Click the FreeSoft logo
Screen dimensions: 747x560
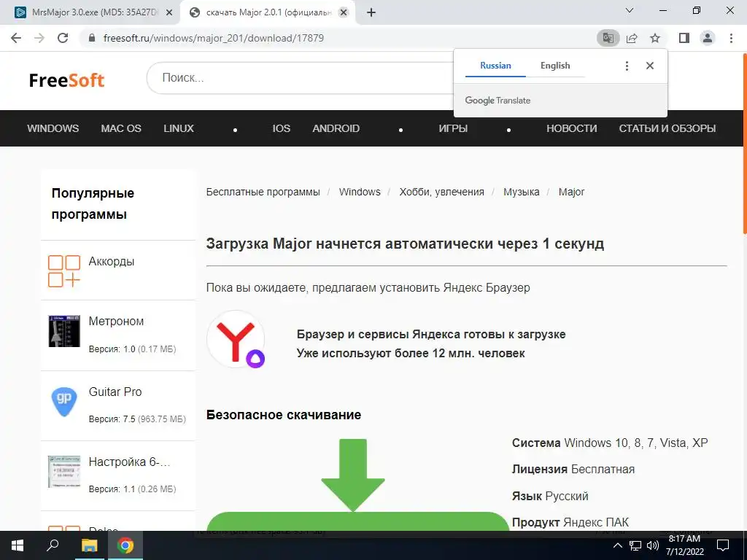click(66, 80)
